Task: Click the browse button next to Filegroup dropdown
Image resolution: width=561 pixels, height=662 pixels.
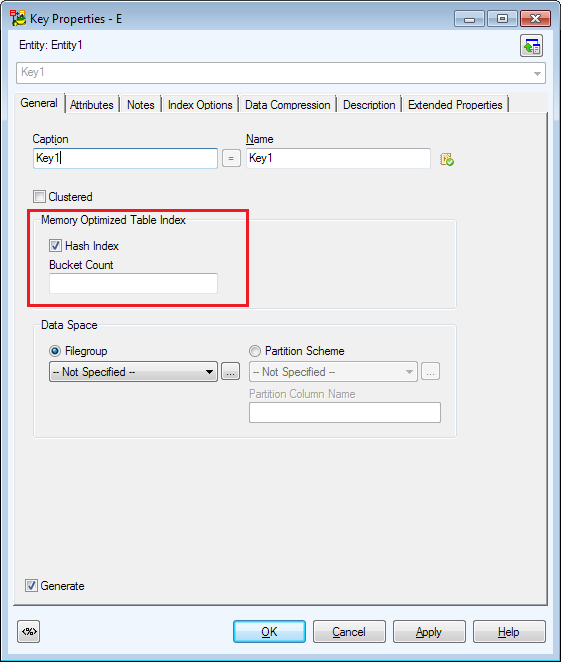Action: tap(230, 372)
